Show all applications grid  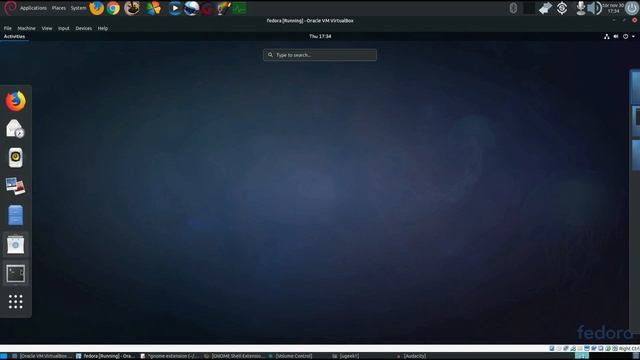tap(16, 302)
